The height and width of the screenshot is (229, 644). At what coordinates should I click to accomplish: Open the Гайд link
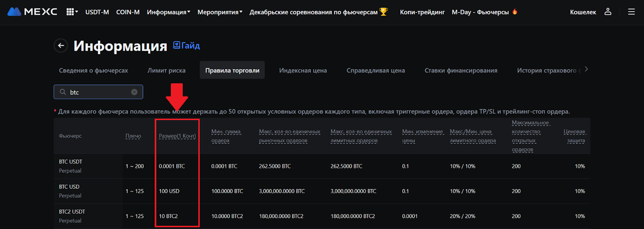(186, 45)
